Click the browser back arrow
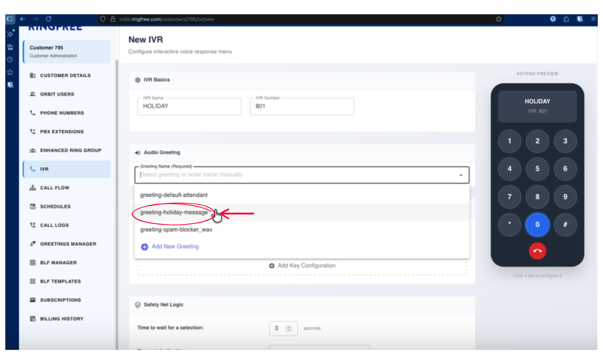The image size is (603, 364). pos(23,19)
